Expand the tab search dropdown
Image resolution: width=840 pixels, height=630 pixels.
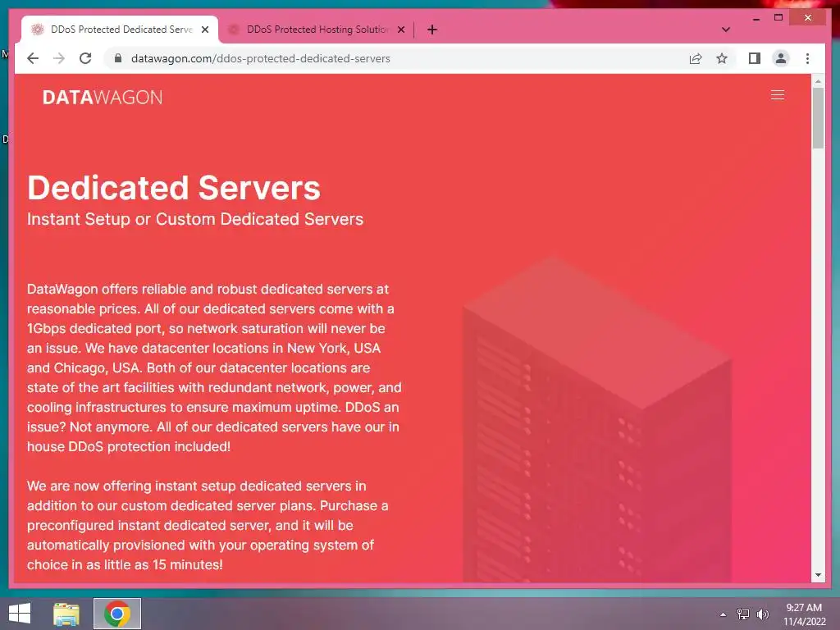(x=726, y=30)
